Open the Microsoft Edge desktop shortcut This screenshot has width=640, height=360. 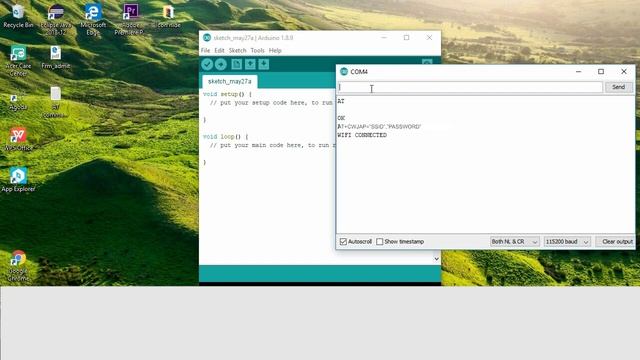tap(93, 20)
